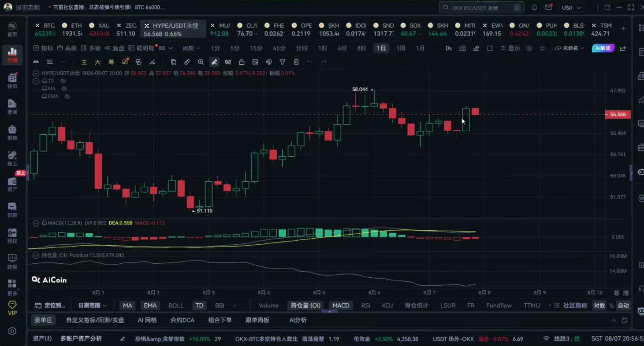
Task: Click the zoom-in magnifier tool
Action: (x=201, y=62)
